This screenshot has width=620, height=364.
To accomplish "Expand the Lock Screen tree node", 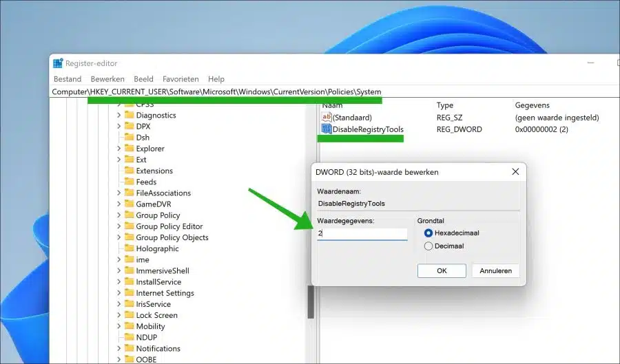I will pos(119,314).
